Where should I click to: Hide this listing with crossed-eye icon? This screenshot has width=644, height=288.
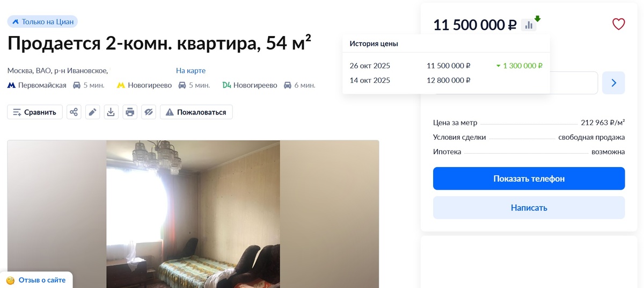click(x=149, y=112)
